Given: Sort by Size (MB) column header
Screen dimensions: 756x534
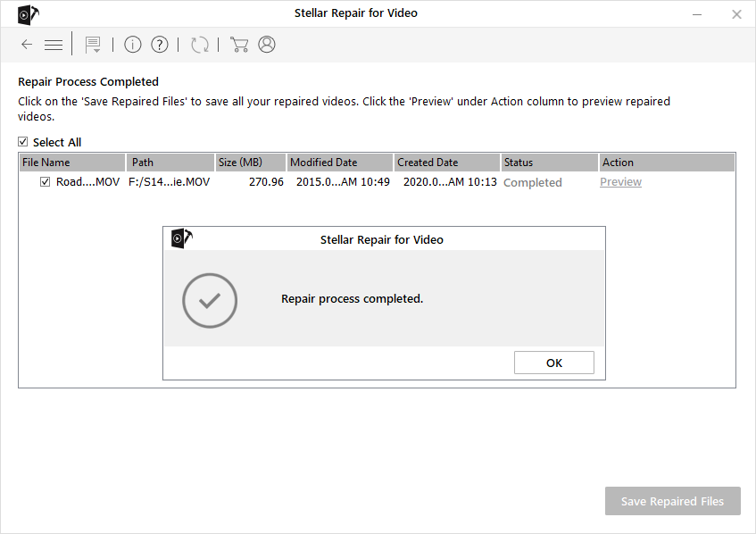Looking at the screenshot, I should tap(250, 163).
